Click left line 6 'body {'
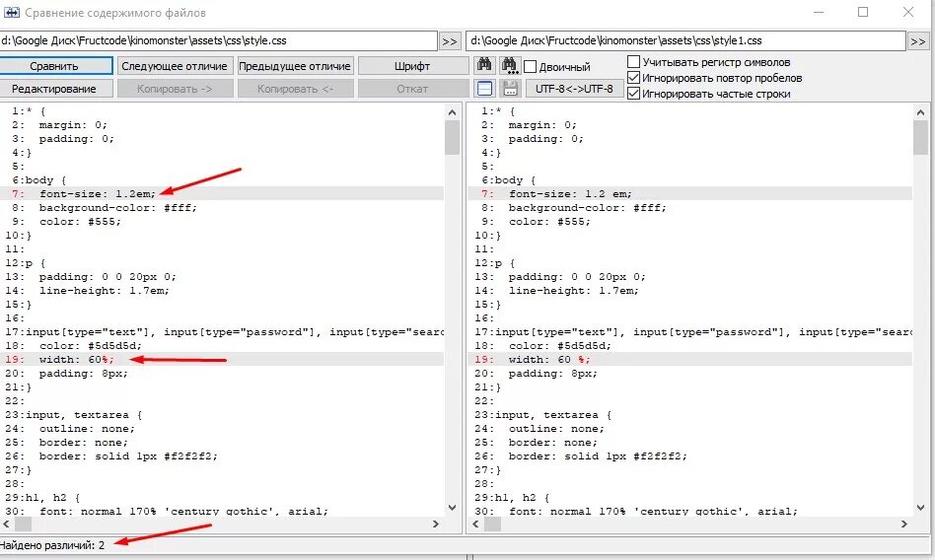This screenshot has width=935, height=560. click(x=46, y=180)
